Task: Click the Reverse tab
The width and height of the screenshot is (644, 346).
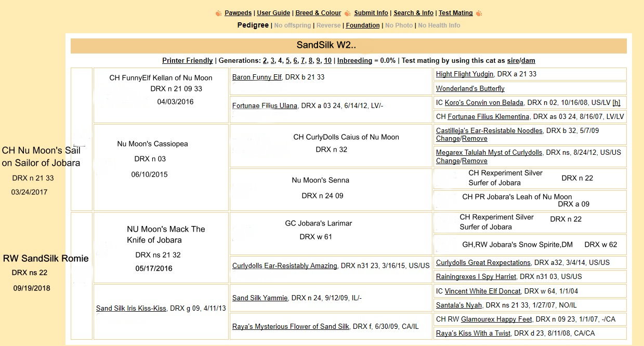Action: [x=328, y=25]
